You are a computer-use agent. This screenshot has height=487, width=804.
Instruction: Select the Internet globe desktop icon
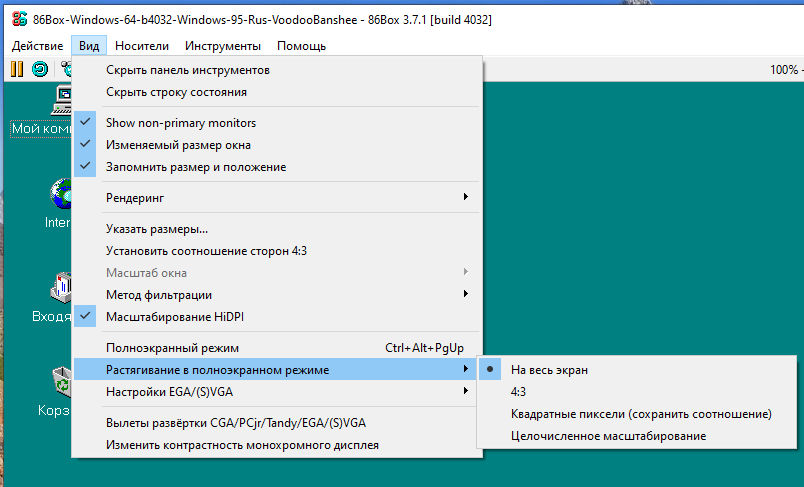[x=61, y=194]
